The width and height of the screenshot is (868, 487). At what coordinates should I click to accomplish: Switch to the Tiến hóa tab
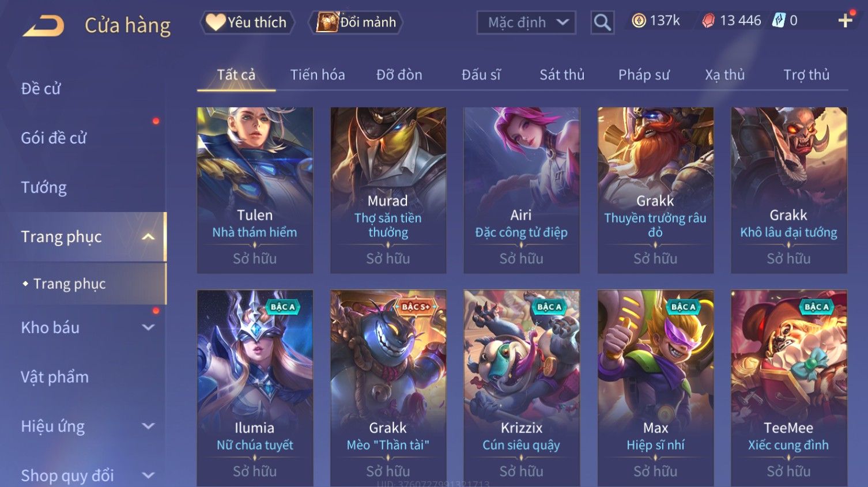click(318, 75)
